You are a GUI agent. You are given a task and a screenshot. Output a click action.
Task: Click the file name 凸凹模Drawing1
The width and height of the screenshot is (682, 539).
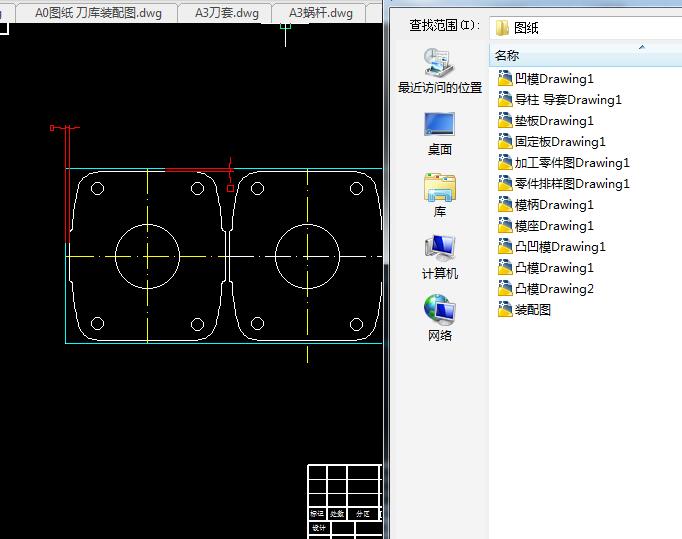[560, 247]
